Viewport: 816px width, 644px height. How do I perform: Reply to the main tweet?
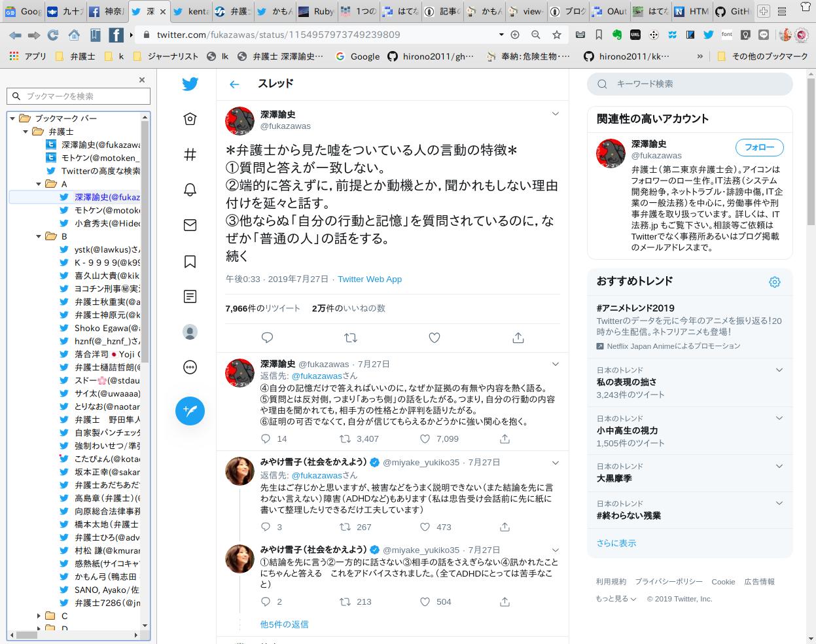267,338
